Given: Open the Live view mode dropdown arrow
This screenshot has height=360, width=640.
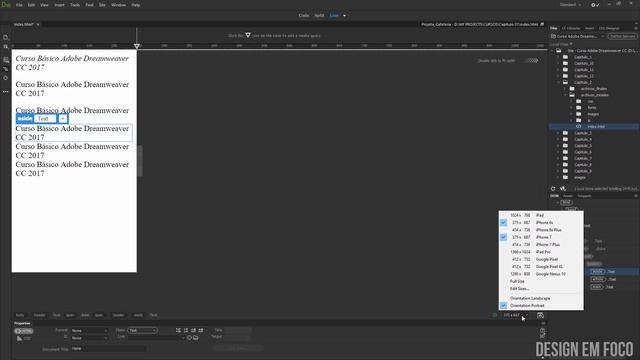Looking at the screenshot, I should pos(344,16).
